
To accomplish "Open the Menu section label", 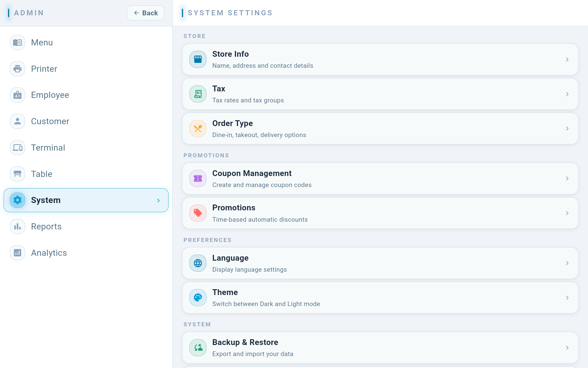I will [x=42, y=42].
